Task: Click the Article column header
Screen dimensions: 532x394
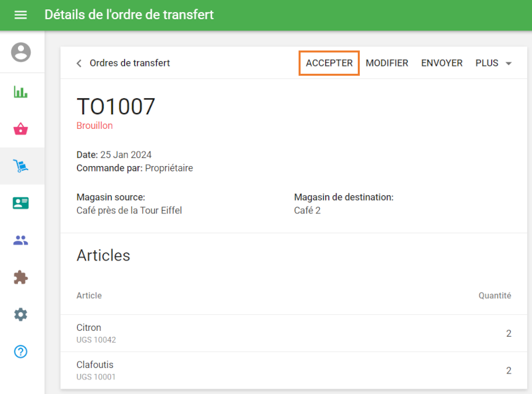Action: tap(89, 296)
